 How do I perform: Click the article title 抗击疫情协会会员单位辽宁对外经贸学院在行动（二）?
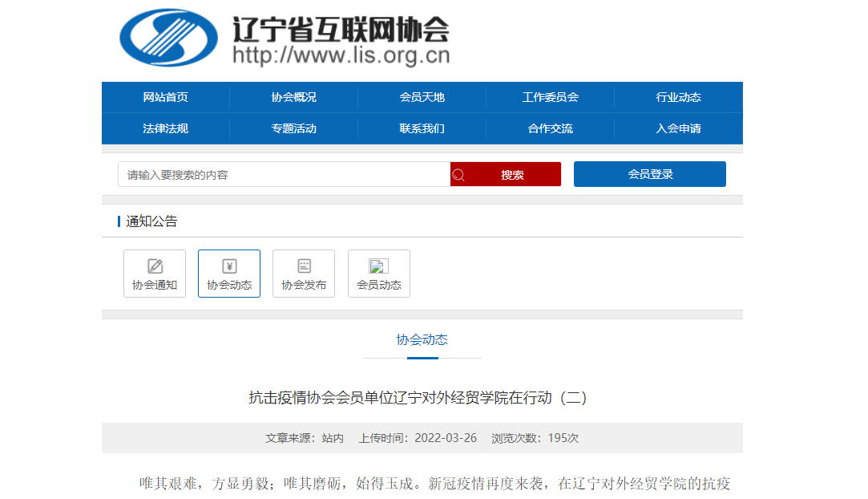pyautogui.click(x=418, y=398)
